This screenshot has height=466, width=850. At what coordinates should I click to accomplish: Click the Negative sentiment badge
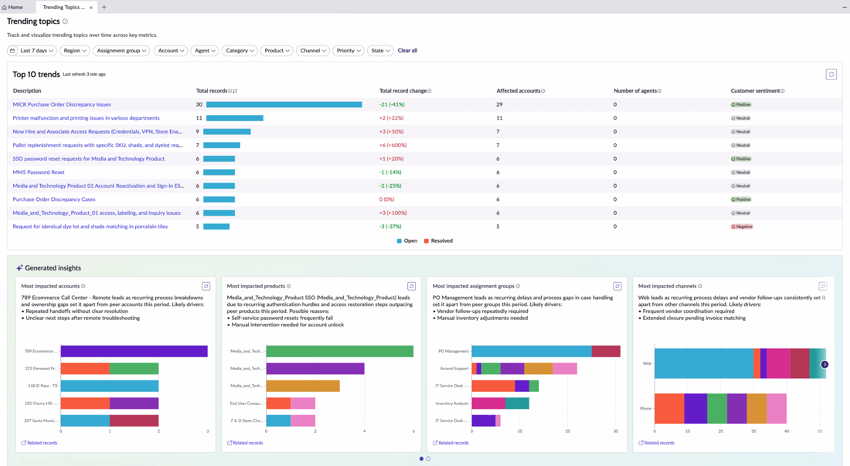coord(742,226)
